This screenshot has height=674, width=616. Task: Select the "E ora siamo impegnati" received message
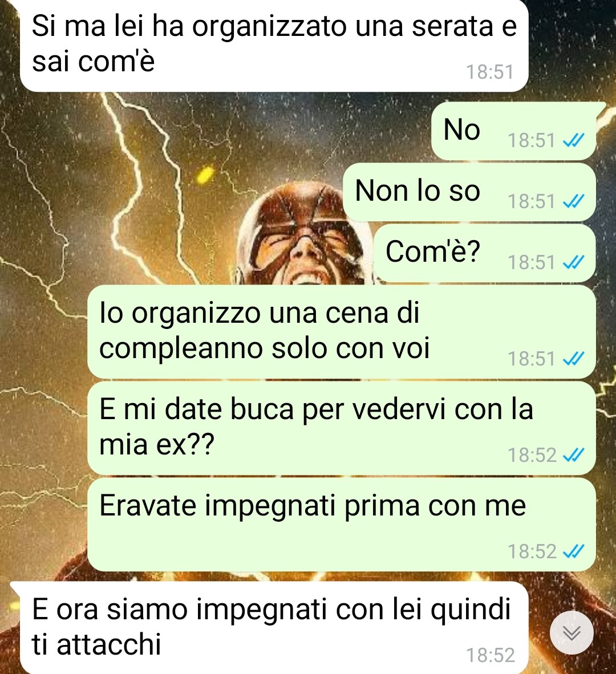269,628
